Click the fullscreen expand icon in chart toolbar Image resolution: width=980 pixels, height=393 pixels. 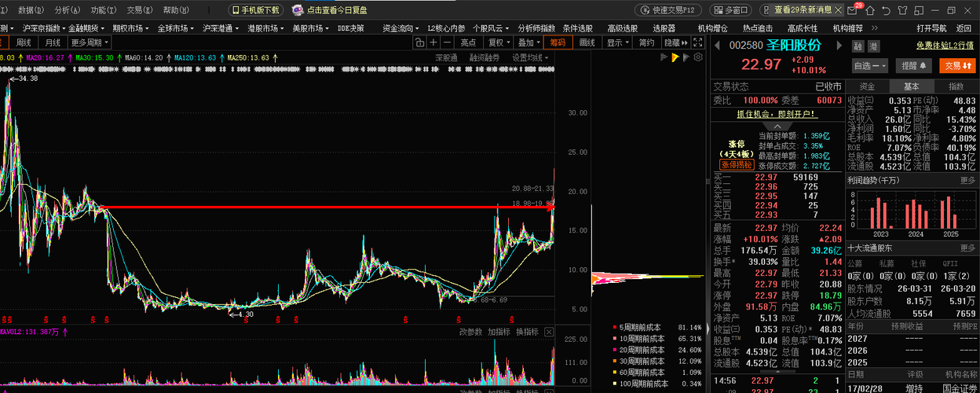pos(697,42)
